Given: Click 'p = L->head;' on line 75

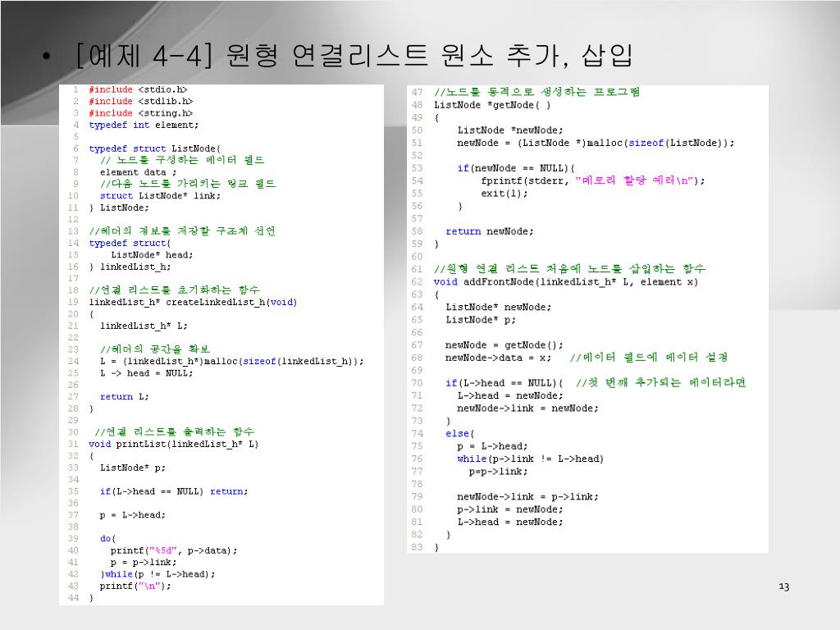Looking at the screenshot, I should 492,445.
